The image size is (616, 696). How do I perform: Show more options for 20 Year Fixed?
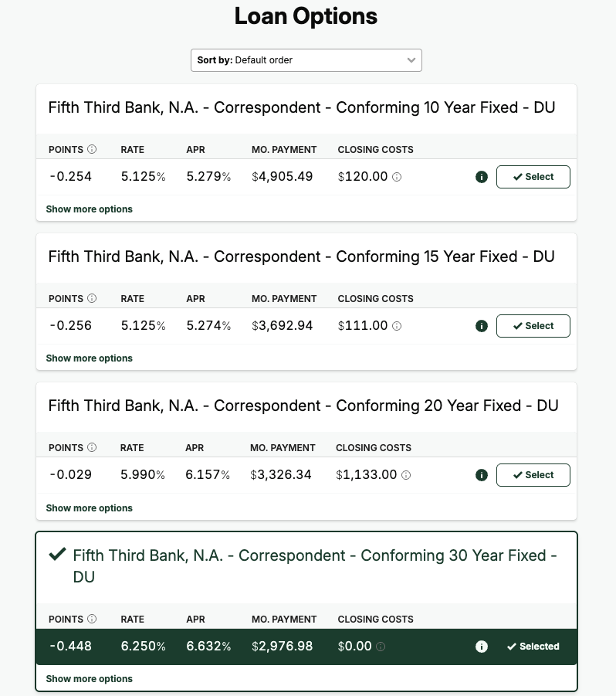pos(89,508)
